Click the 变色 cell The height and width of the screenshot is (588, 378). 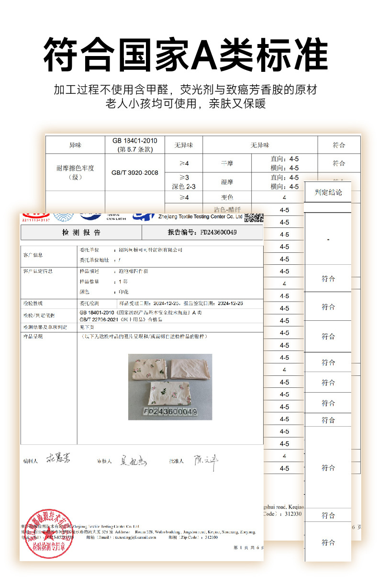[227, 197]
